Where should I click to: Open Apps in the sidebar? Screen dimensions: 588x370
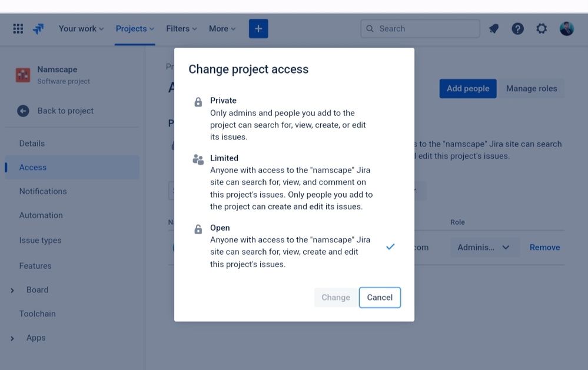click(x=36, y=338)
